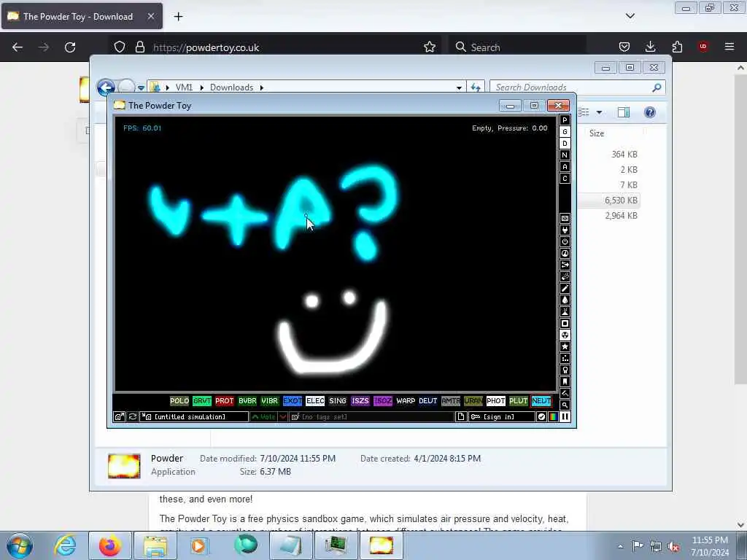
Task: Go back in Explorer Downloads window
Action: (x=106, y=87)
